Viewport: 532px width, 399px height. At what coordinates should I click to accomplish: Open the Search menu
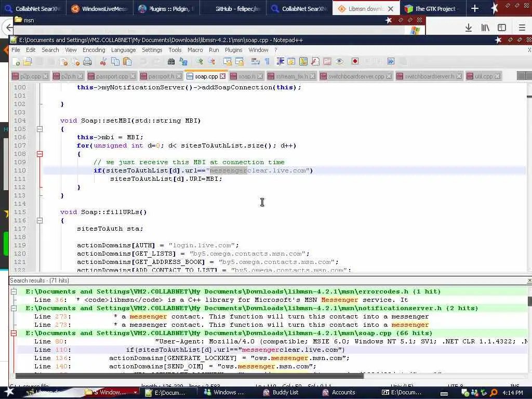coord(50,50)
